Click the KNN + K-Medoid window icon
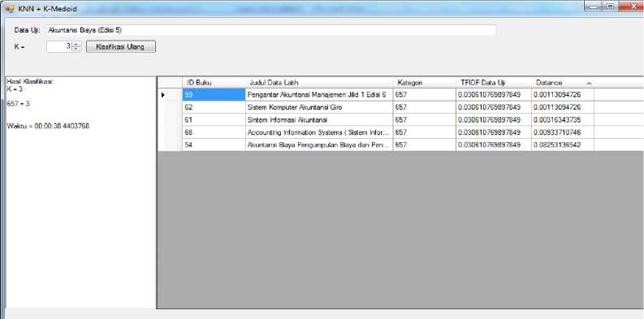 click(x=10, y=9)
